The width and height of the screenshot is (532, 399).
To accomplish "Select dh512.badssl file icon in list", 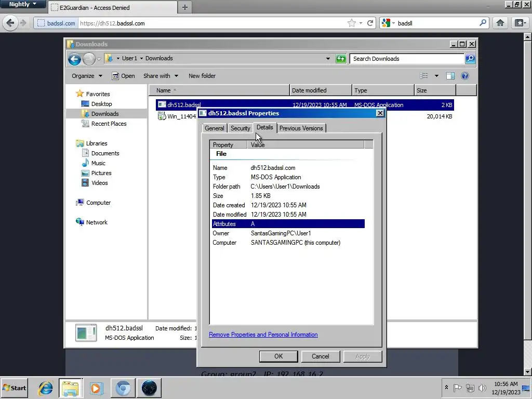I will pos(162,104).
